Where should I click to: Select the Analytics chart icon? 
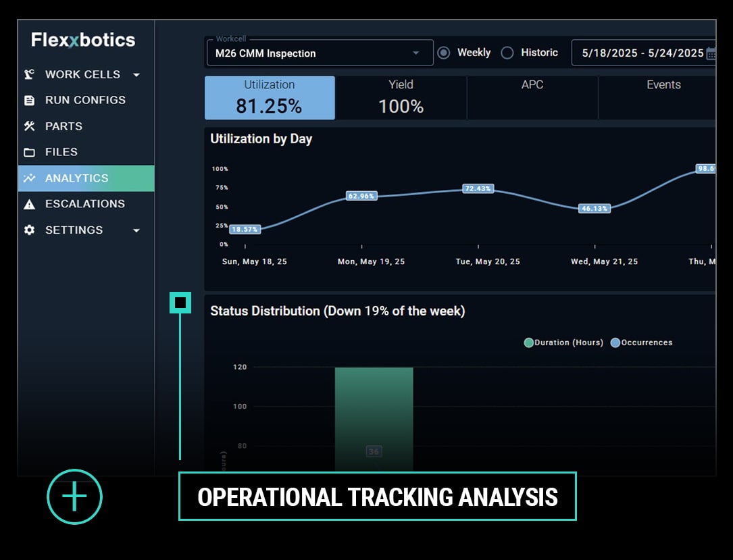[28, 178]
